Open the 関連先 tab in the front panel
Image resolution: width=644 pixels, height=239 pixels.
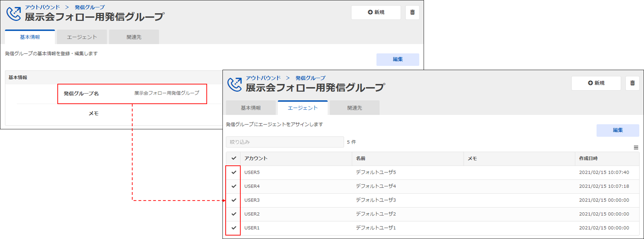[x=354, y=108]
